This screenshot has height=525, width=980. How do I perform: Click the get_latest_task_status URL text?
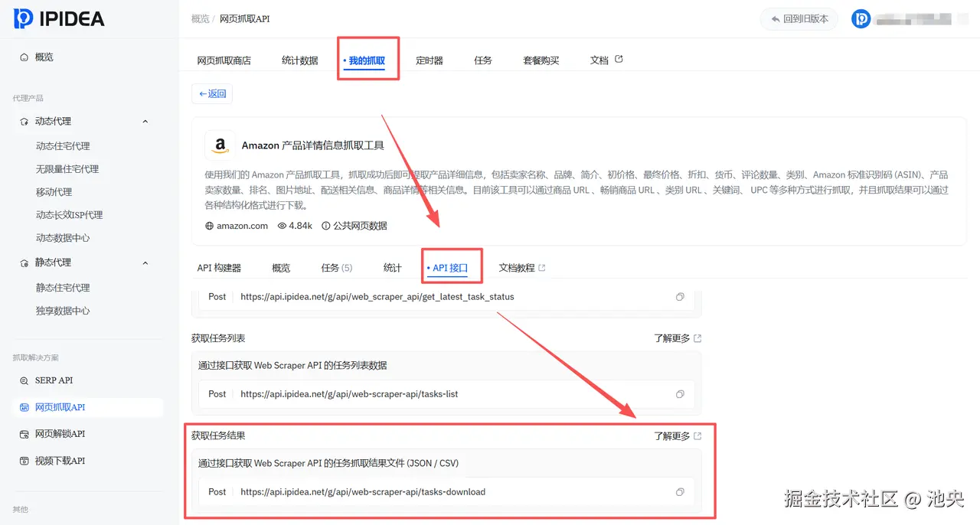(x=377, y=297)
